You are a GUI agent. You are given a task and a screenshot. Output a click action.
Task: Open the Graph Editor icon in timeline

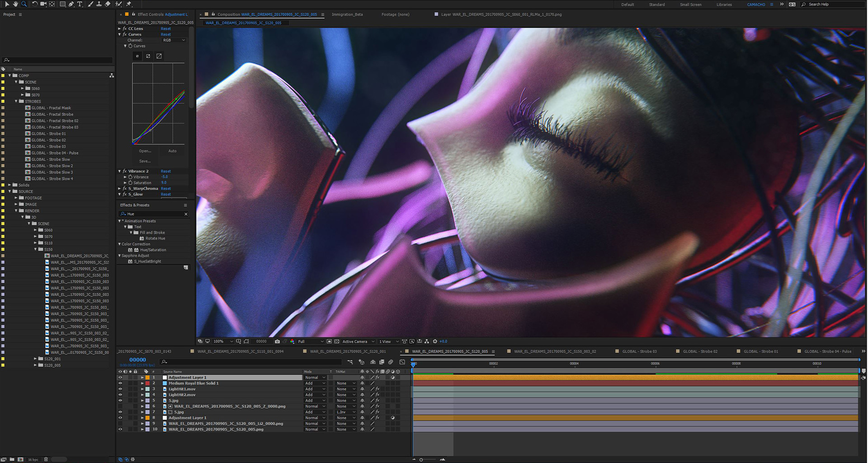pos(402,362)
